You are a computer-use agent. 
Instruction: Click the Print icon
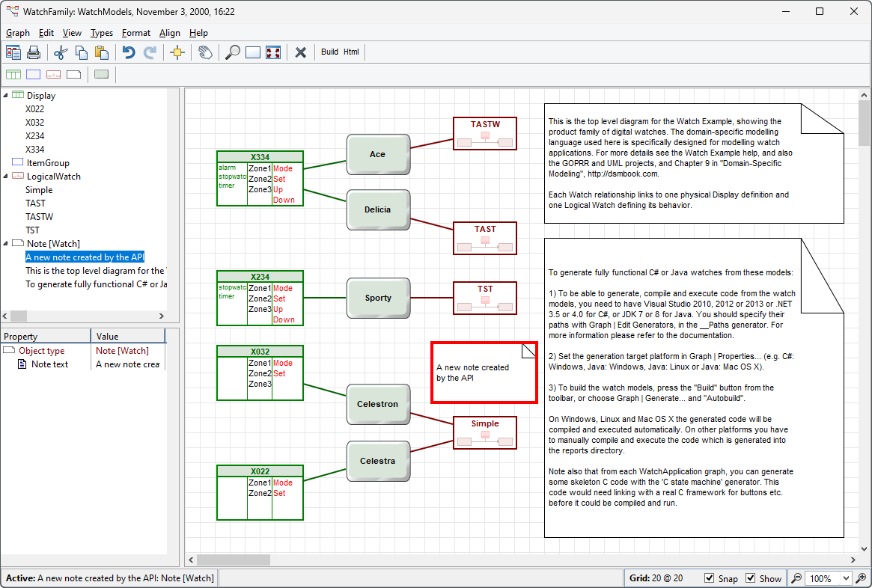point(33,52)
